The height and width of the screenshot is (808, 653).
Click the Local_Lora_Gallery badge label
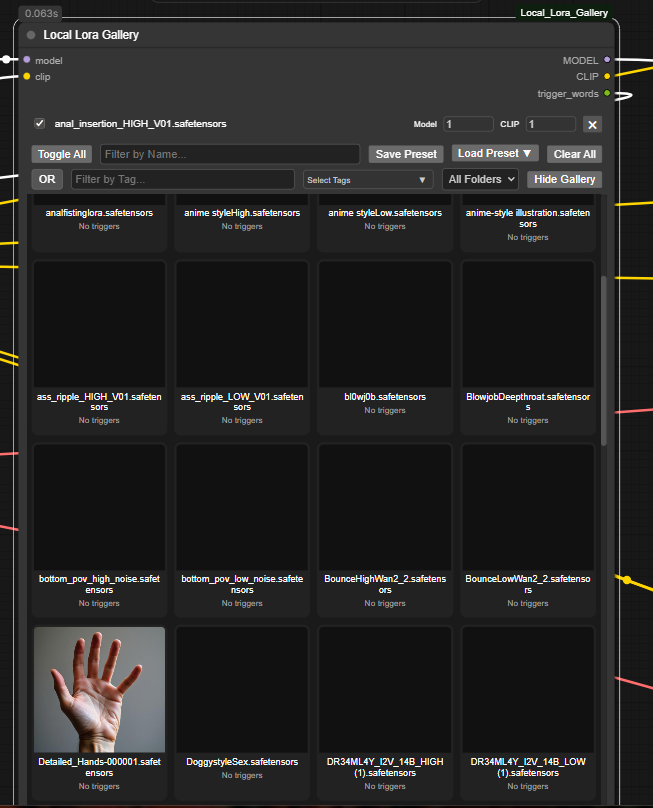pyautogui.click(x=564, y=13)
